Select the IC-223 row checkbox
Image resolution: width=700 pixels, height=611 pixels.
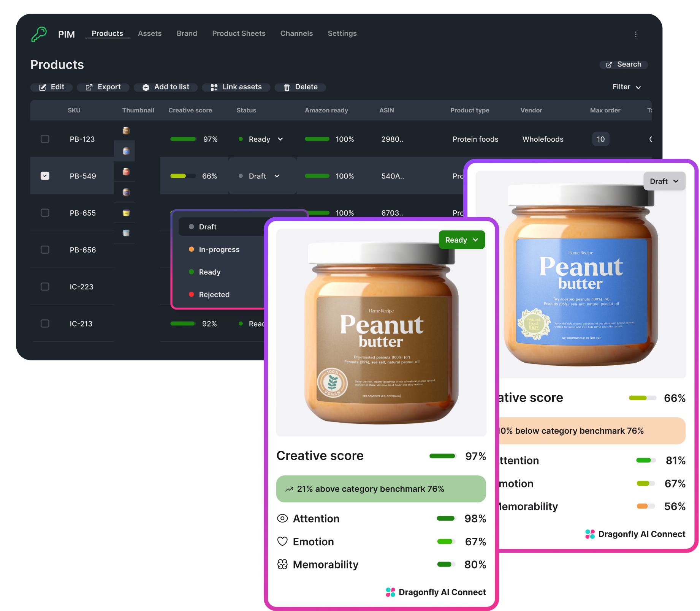(45, 286)
